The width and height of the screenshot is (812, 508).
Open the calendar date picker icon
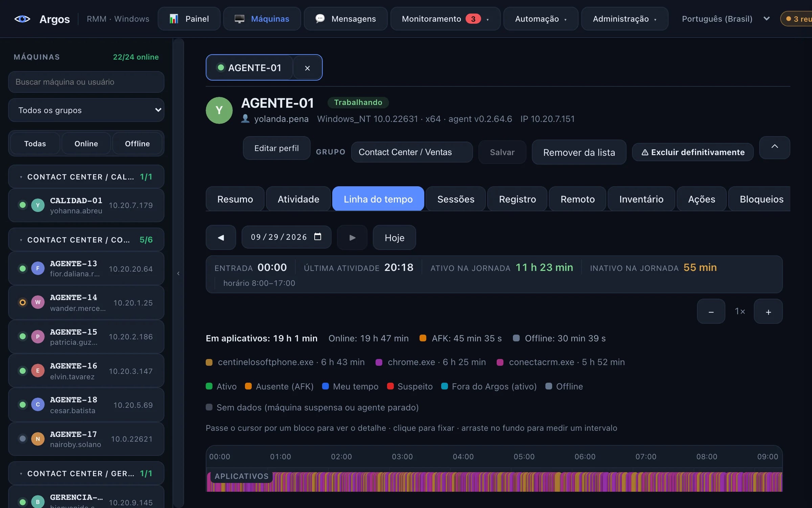[x=317, y=237]
